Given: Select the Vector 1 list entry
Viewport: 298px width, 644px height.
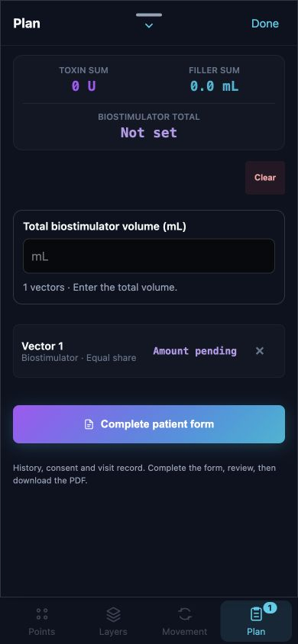Looking at the screenshot, I should 149,351.
